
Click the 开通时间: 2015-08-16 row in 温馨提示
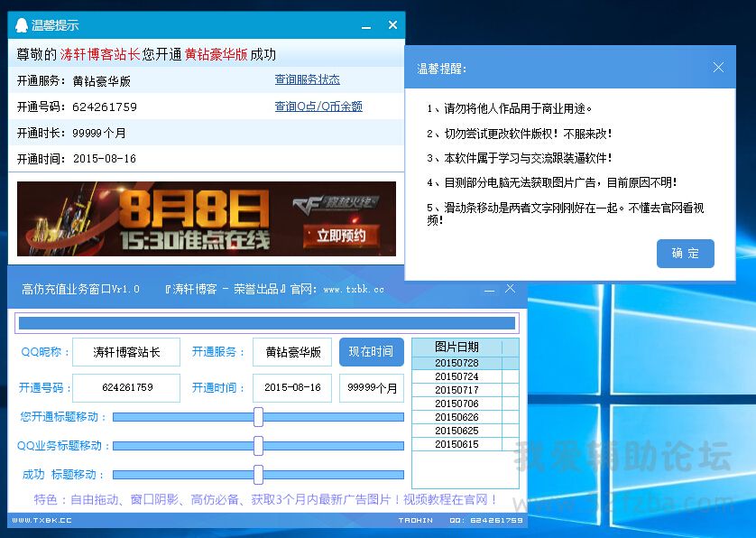[x=206, y=158]
